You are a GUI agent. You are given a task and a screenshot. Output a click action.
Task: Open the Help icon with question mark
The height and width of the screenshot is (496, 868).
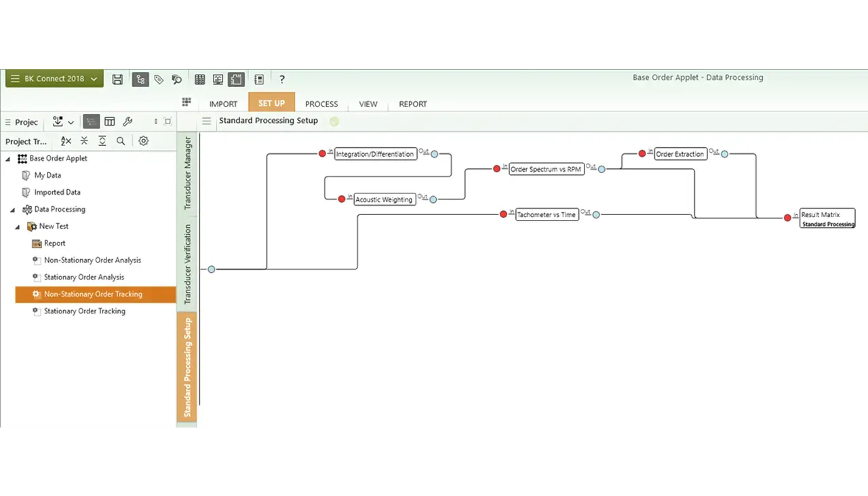[281, 79]
